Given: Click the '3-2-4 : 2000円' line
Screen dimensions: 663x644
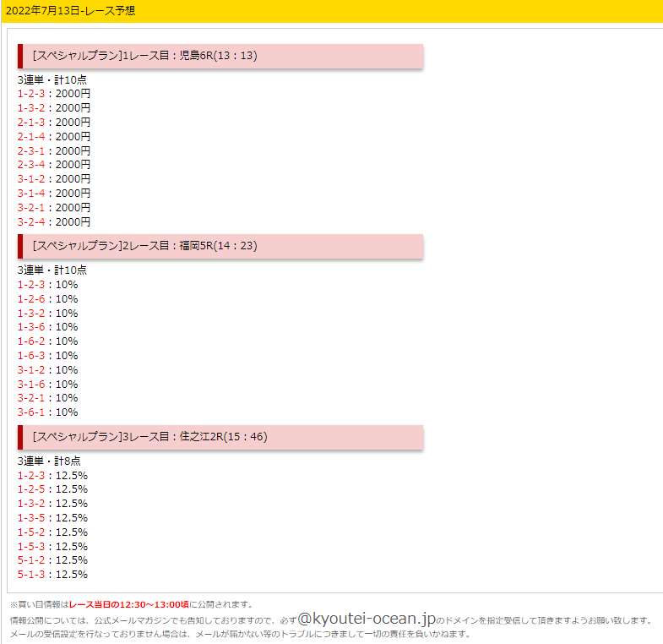Looking at the screenshot, I should pos(54,221).
